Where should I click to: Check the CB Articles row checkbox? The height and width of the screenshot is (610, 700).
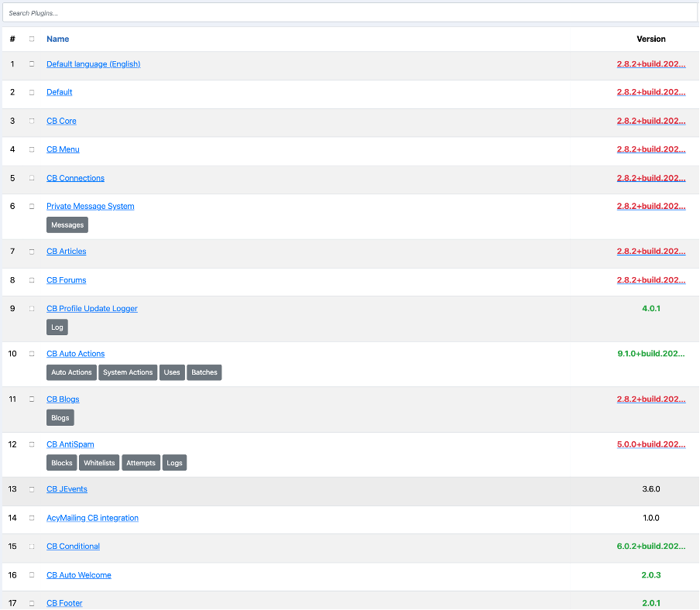point(32,252)
